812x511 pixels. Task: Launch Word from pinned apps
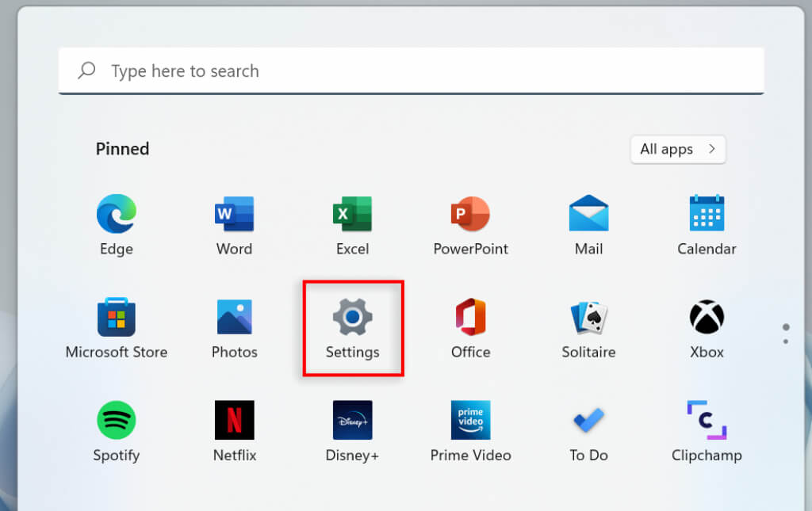click(235, 214)
